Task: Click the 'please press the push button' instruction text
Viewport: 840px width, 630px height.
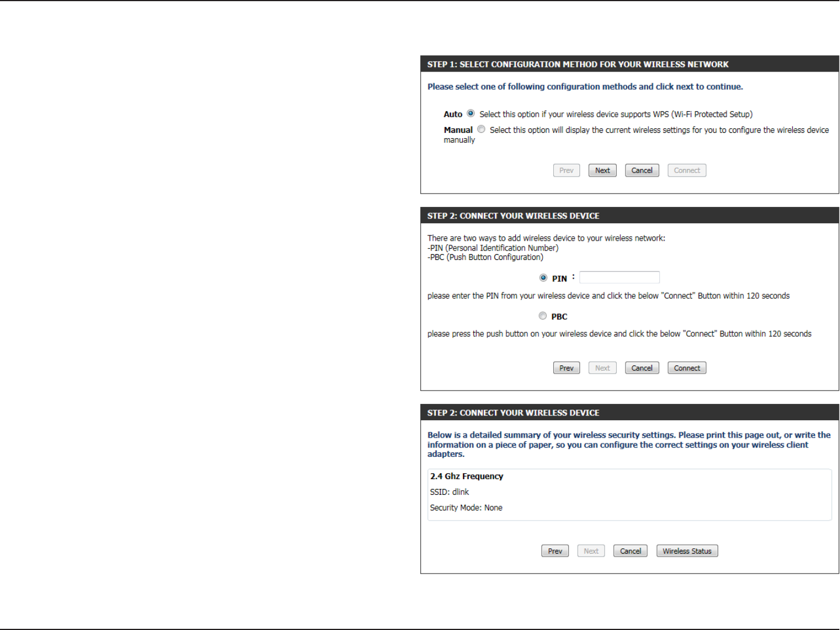Action: 620,334
